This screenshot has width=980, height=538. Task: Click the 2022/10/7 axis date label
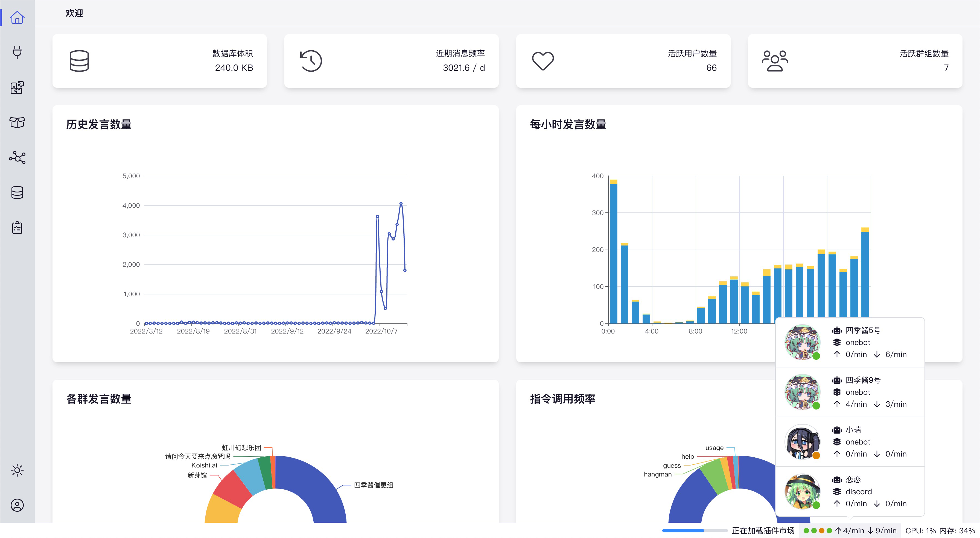pyautogui.click(x=381, y=331)
